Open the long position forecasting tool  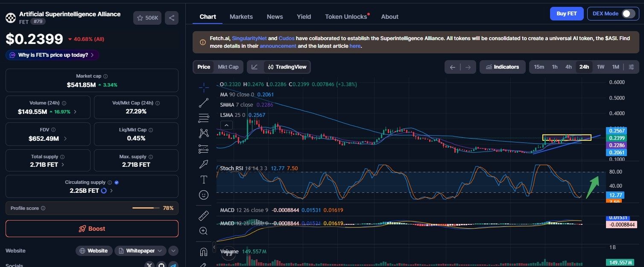click(x=204, y=149)
